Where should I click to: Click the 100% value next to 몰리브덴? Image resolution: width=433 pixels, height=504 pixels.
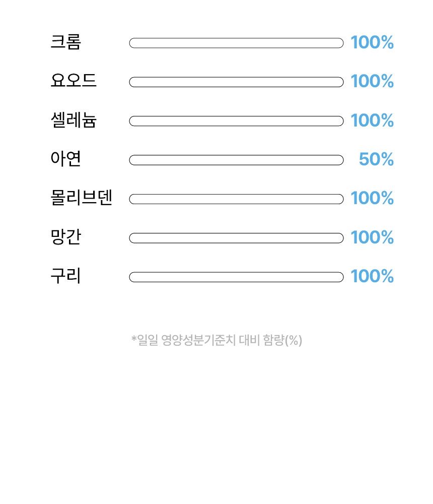372,198
